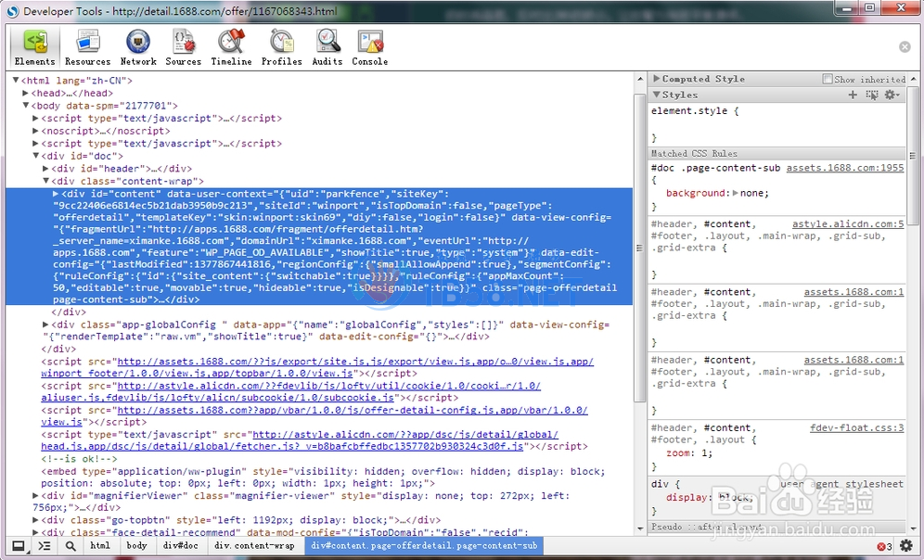
Task: Switch to the Network panel
Action: (x=138, y=47)
